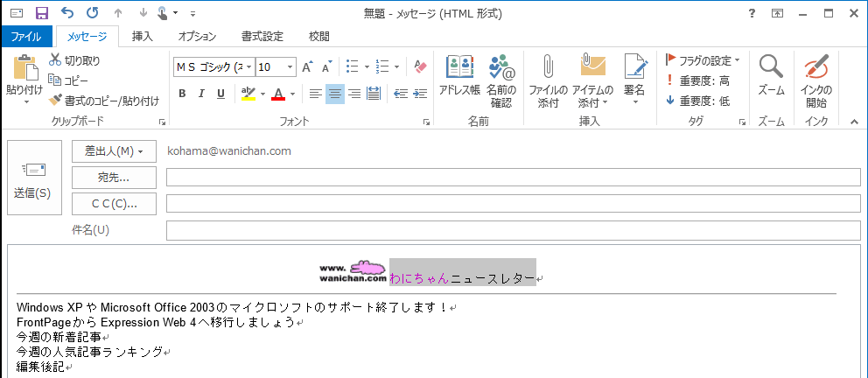Open the タグ group dialog launcher
Image resolution: width=868 pixels, height=378 pixels.
(742, 122)
